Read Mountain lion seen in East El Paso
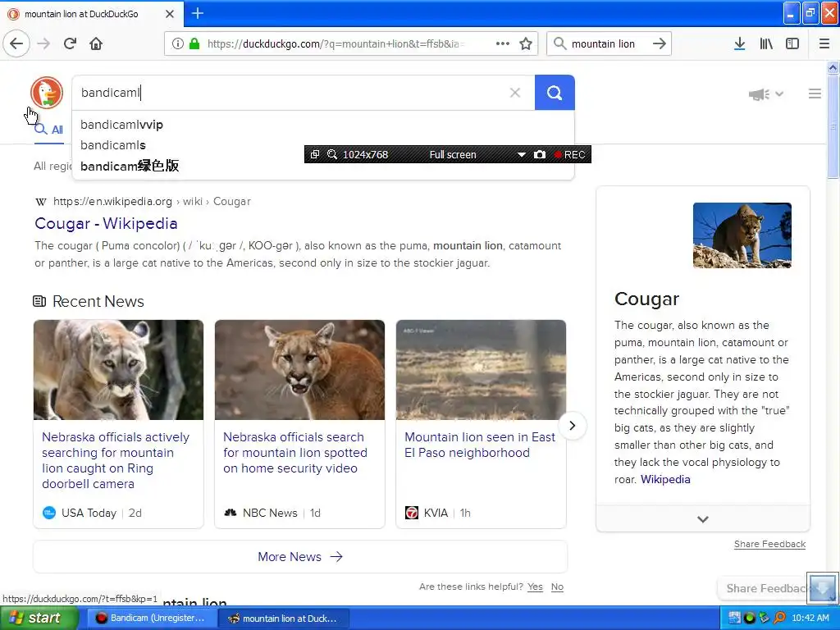 (x=479, y=445)
